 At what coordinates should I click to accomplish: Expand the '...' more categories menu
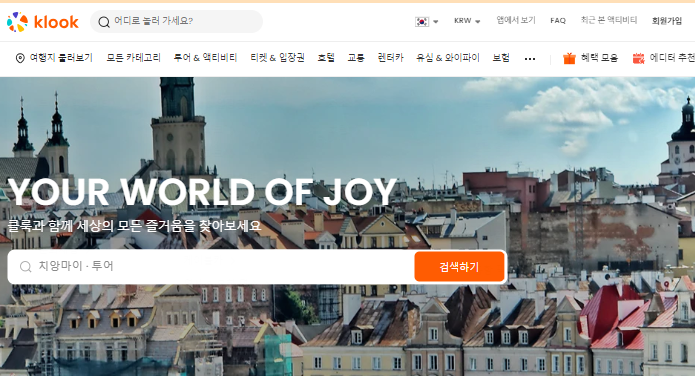pyautogui.click(x=530, y=59)
